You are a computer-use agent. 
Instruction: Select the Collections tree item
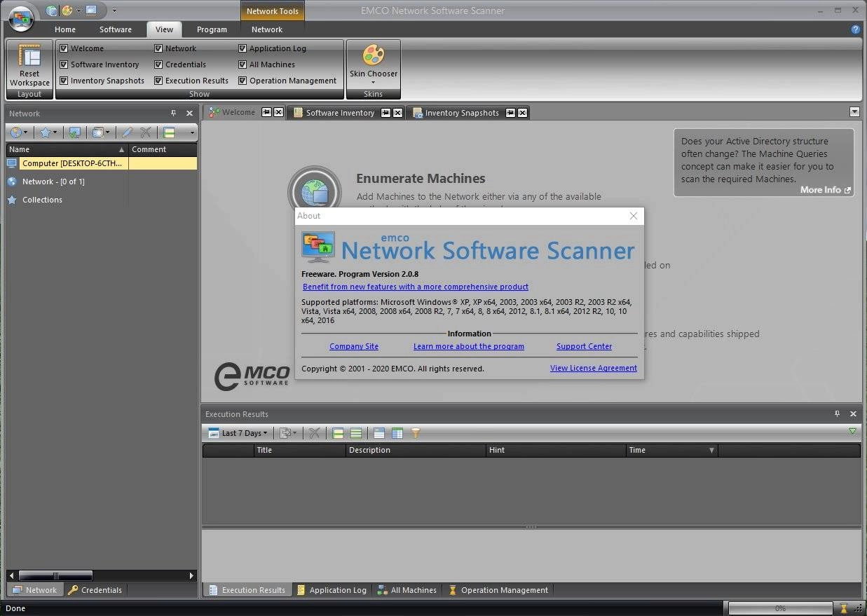coord(42,200)
